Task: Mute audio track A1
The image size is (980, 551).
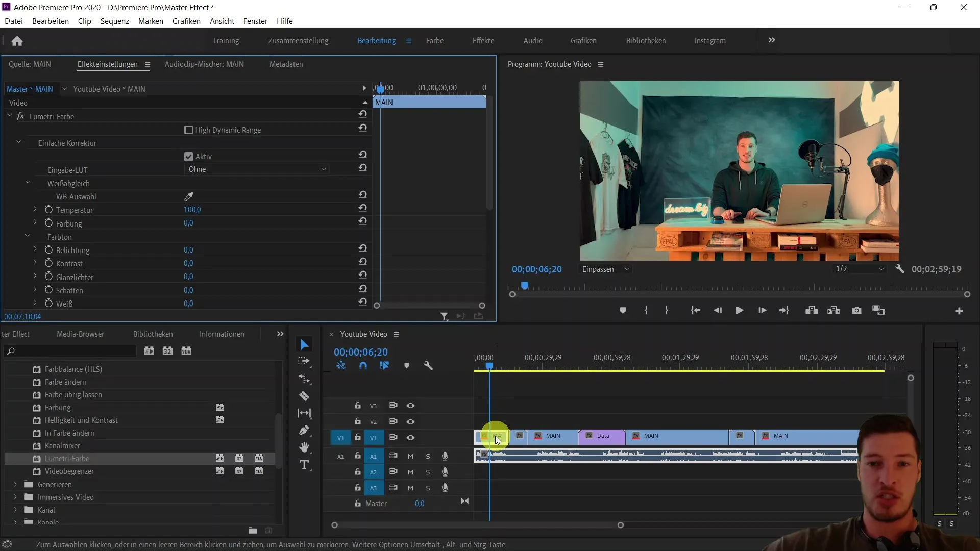Action: tap(410, 456)
